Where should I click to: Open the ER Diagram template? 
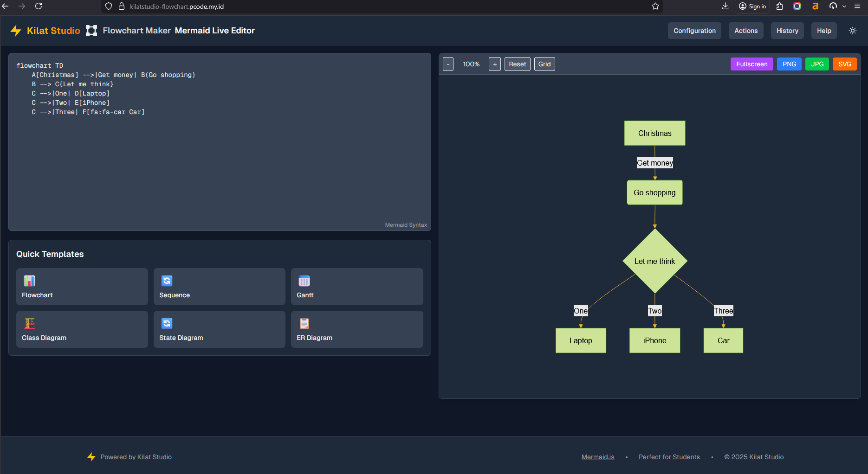point(356,329)
